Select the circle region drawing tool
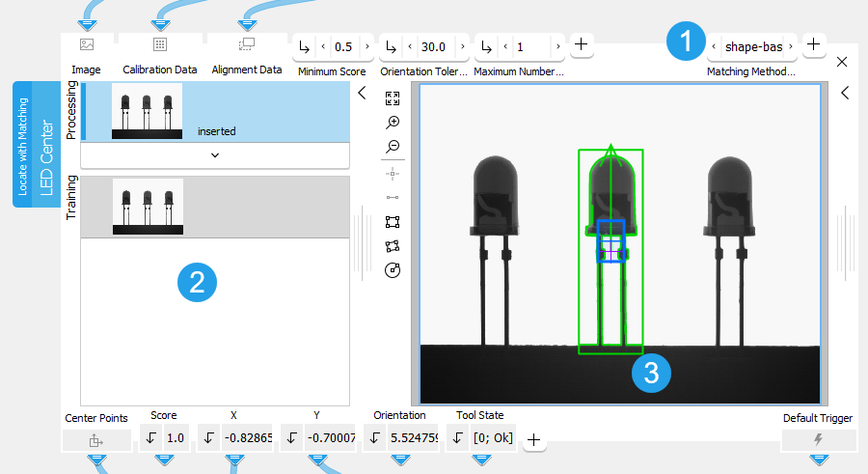Image resolution: width=868 pixels, height=474 pixels. pyautogui.click(x=393, y=270)
